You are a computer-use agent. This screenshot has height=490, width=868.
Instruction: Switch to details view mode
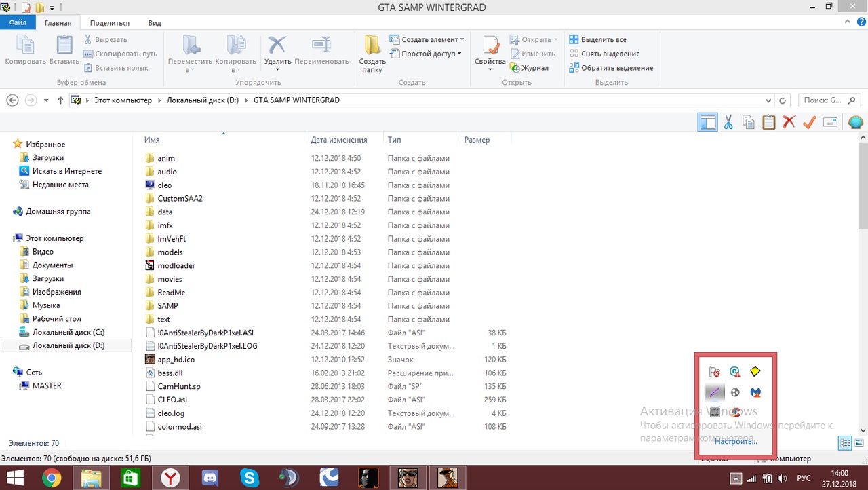845,443
